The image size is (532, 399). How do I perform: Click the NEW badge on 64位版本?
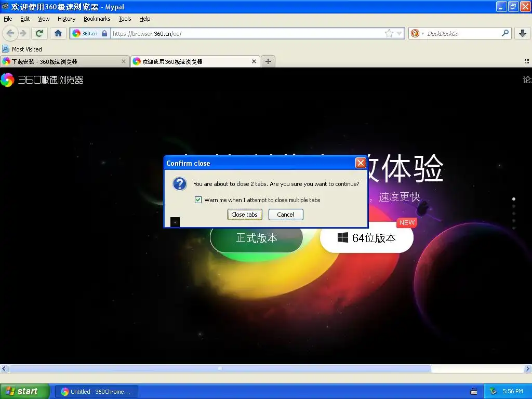click(407, 222)
